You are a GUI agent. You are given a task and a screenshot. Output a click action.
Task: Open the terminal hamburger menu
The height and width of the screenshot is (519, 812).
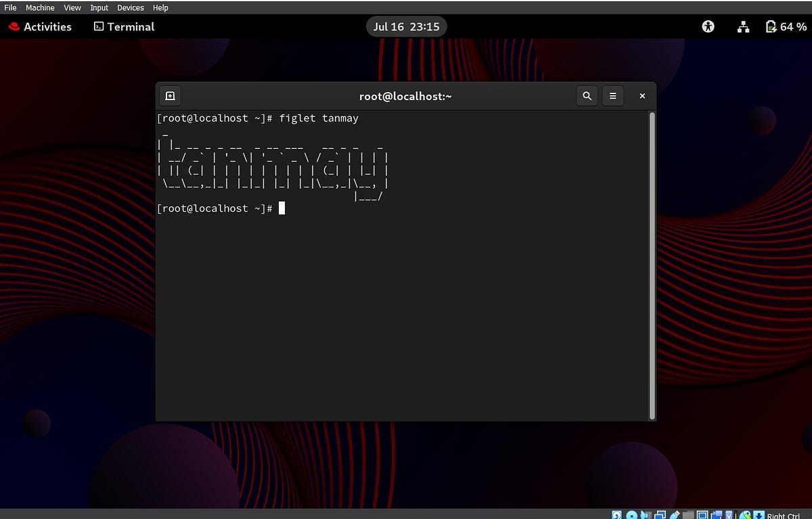click(612, 95)
